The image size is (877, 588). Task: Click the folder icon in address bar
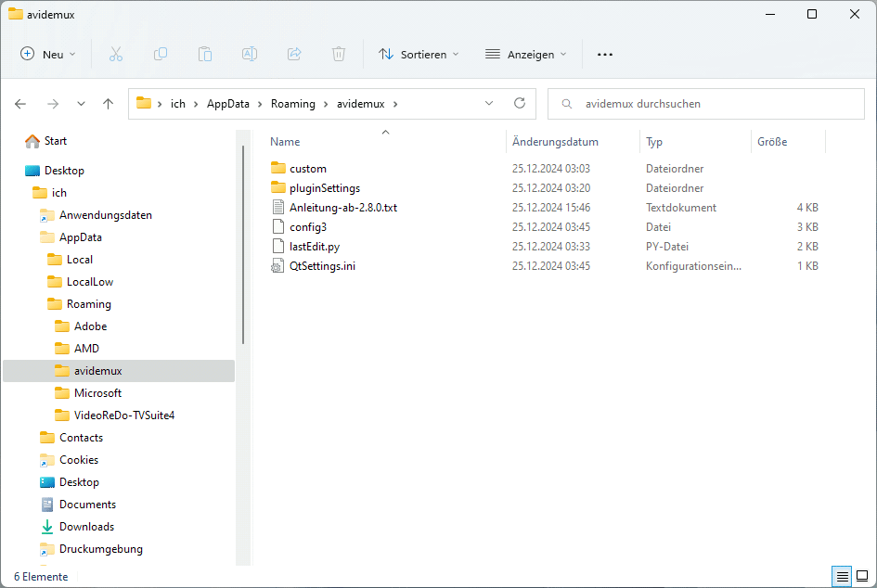(x=144, y=103)
